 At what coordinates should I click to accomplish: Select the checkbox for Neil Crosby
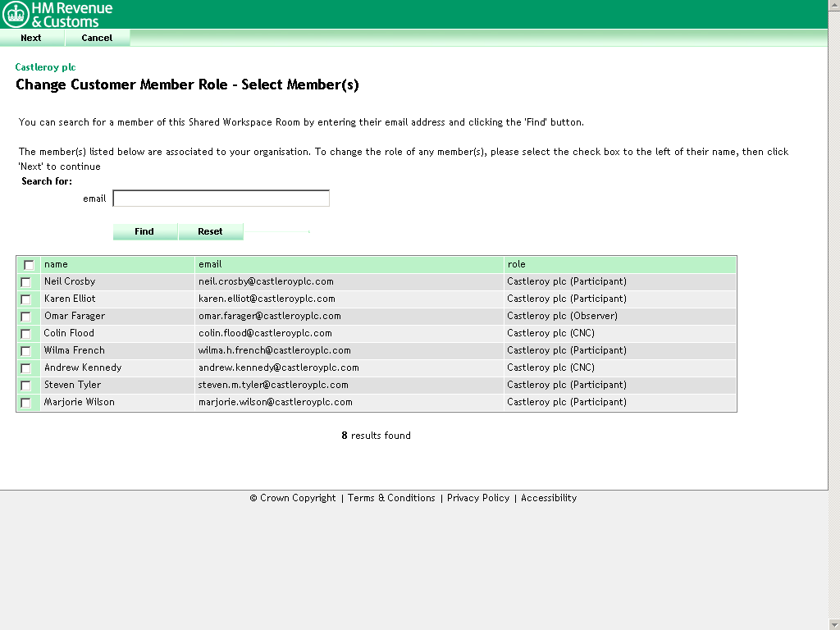point(25,281)
